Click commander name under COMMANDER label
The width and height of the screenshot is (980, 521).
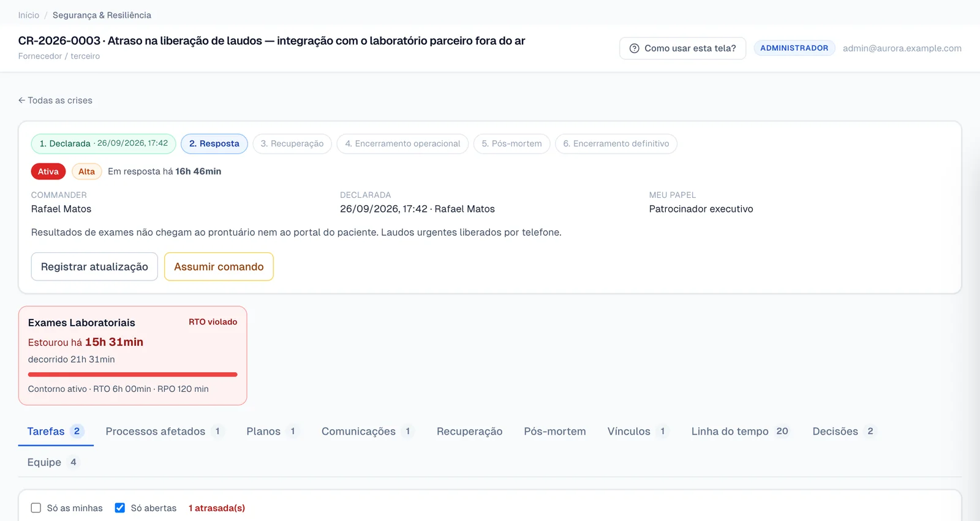click(x=61, y=209)
